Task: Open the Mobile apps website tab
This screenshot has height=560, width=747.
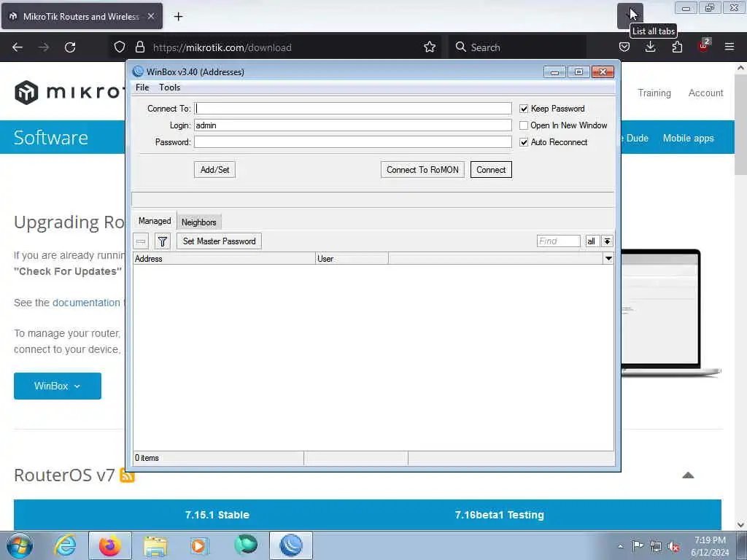Action: [688, 138]
